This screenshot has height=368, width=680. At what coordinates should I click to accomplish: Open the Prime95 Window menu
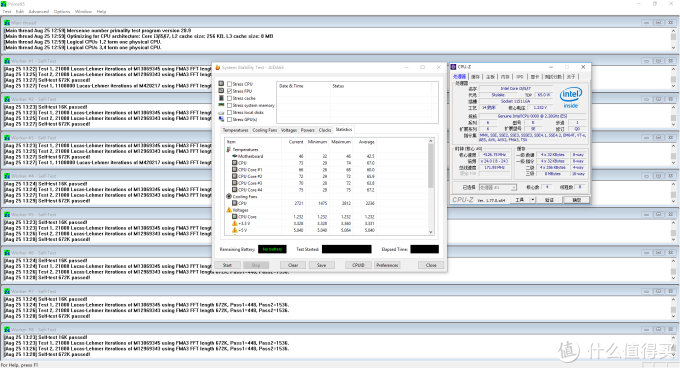click(x=83, y=11)
